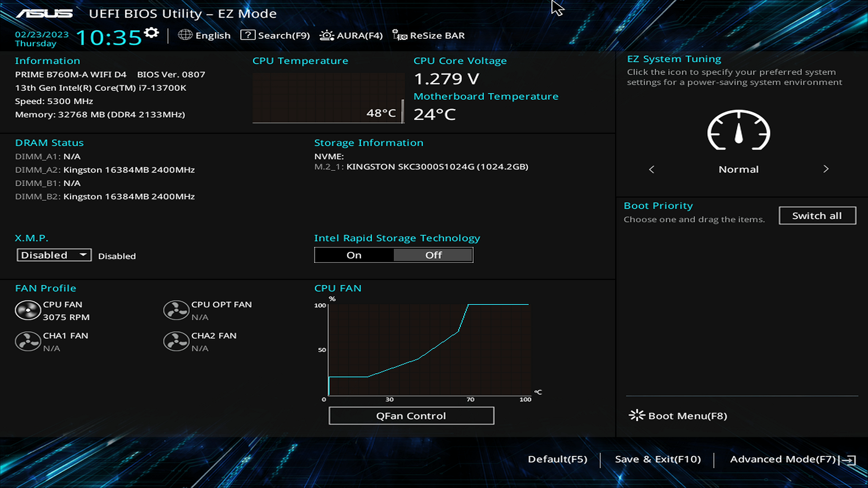
Task: Click the QFan Control button
Action: (411, 416)
